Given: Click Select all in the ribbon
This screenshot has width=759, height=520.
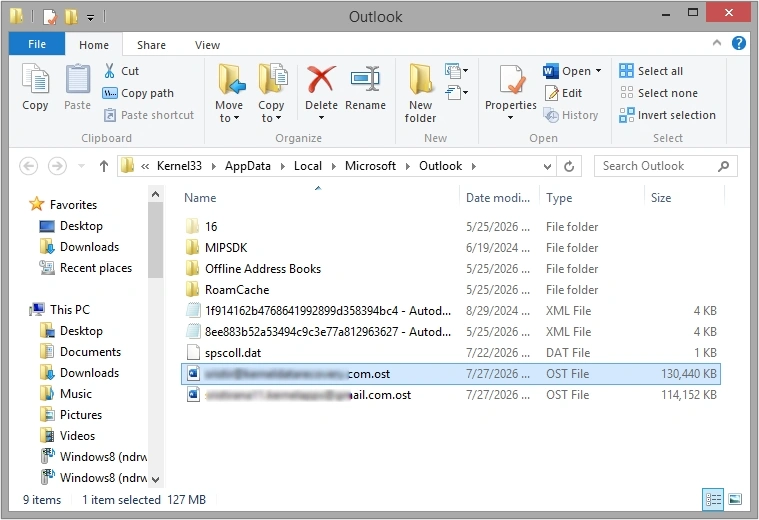Looking at the screenshot, I should (651, 71).
